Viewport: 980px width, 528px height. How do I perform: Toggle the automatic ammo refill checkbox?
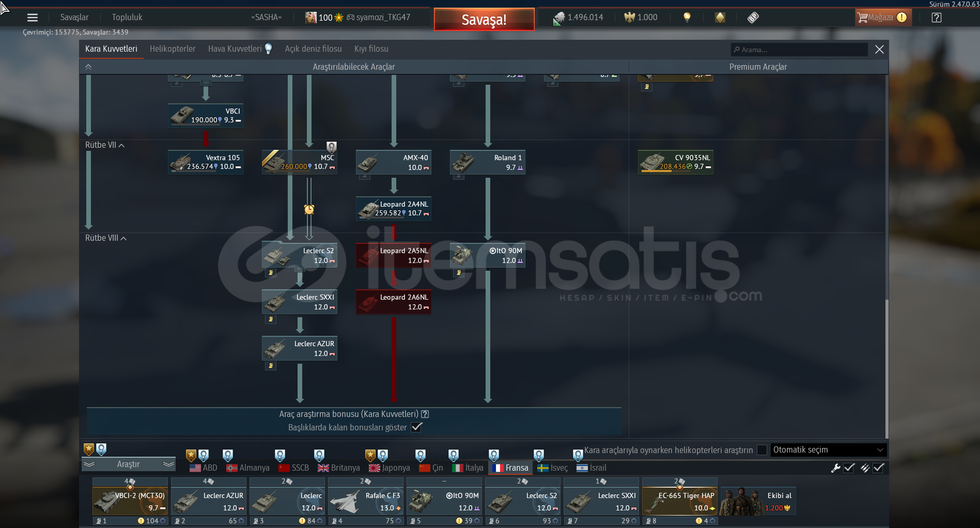pyautogui.click(x=879, y=468)
